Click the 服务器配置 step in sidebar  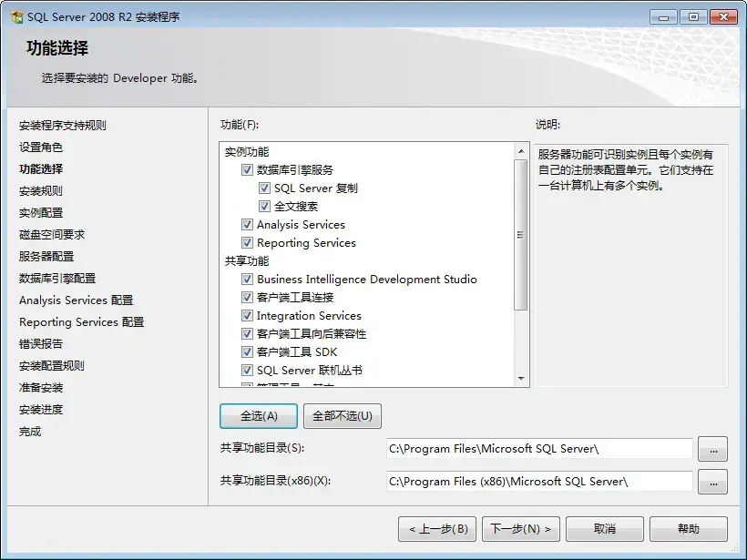click(46, 257)
